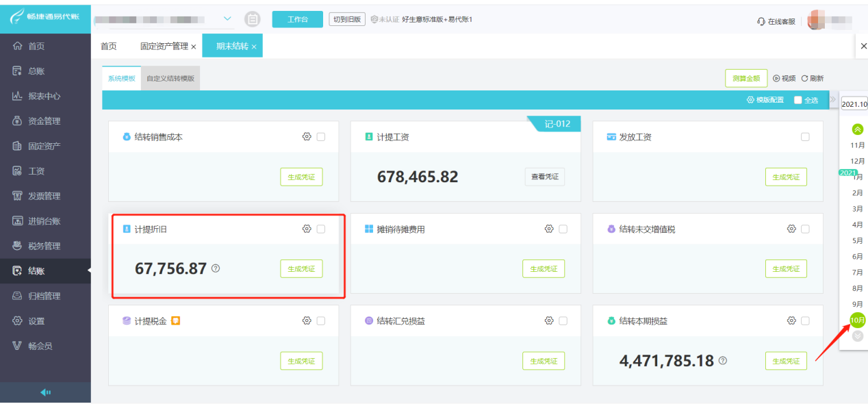Tick the checkbox on 发放工资 card
Screen dimensions: 868x404
point(805,137)
